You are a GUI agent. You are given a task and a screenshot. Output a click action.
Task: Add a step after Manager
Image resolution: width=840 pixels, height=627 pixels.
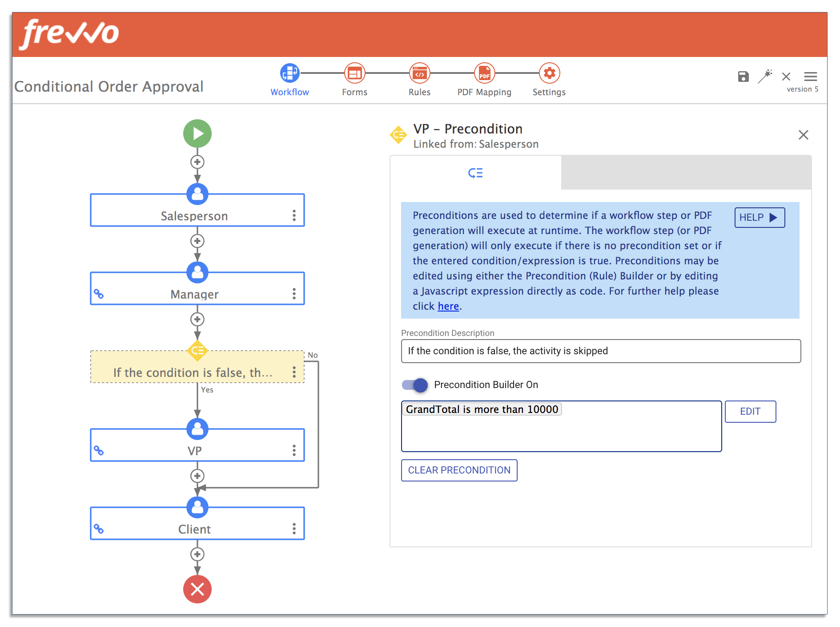(197, 320)
